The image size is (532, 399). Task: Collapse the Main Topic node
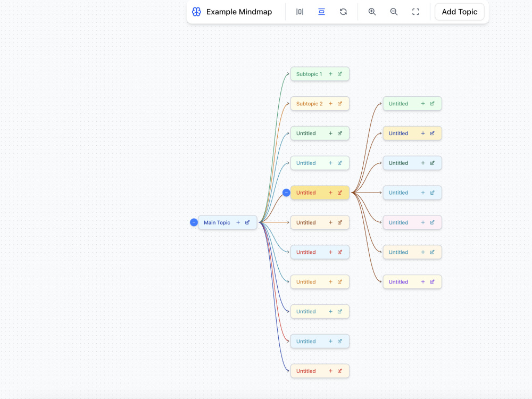[194, 222]
